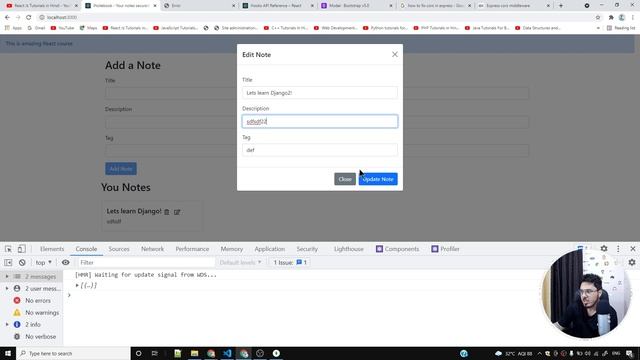Open DevTools settings gear in tab bar
The width and height of the screenshot is (640, 360).
pos(604,249)
